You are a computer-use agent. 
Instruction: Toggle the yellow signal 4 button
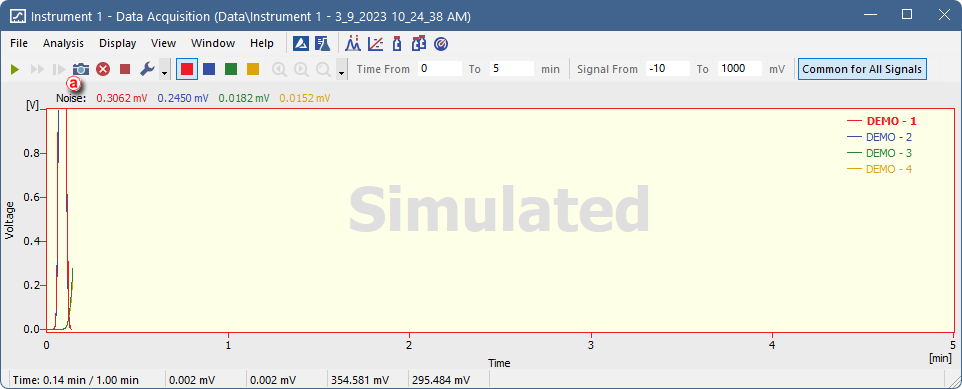point(253,69)
